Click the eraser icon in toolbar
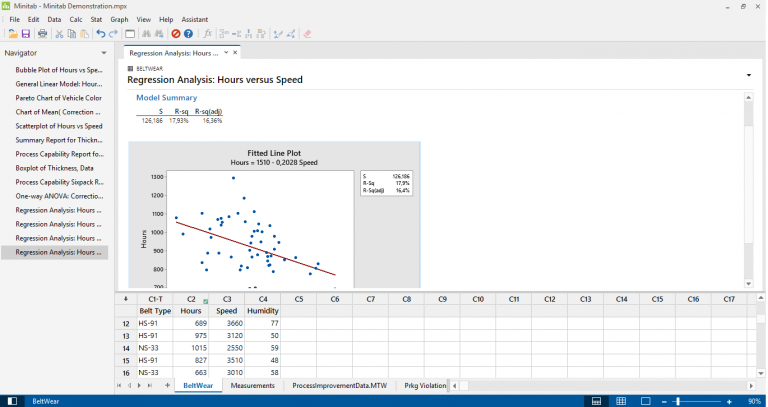This screenshot has height=407, width=768. click(307, 34)
